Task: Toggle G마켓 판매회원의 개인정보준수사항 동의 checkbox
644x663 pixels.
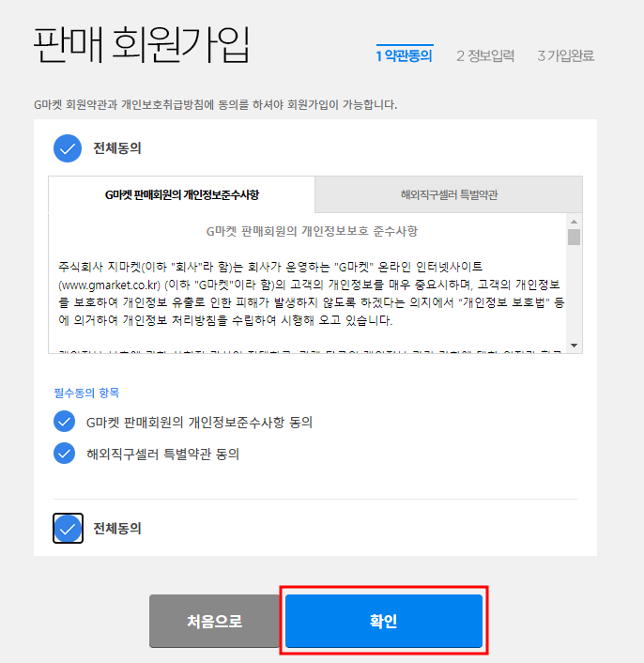Action: coord(64,422)
